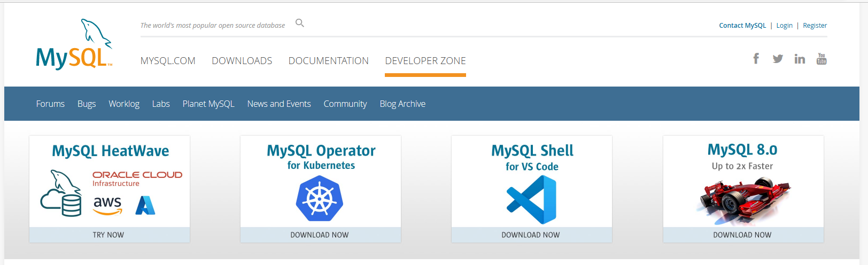Click the MySQL Shell heading
The height and width of the screenshot is (265, 868).
532,151
